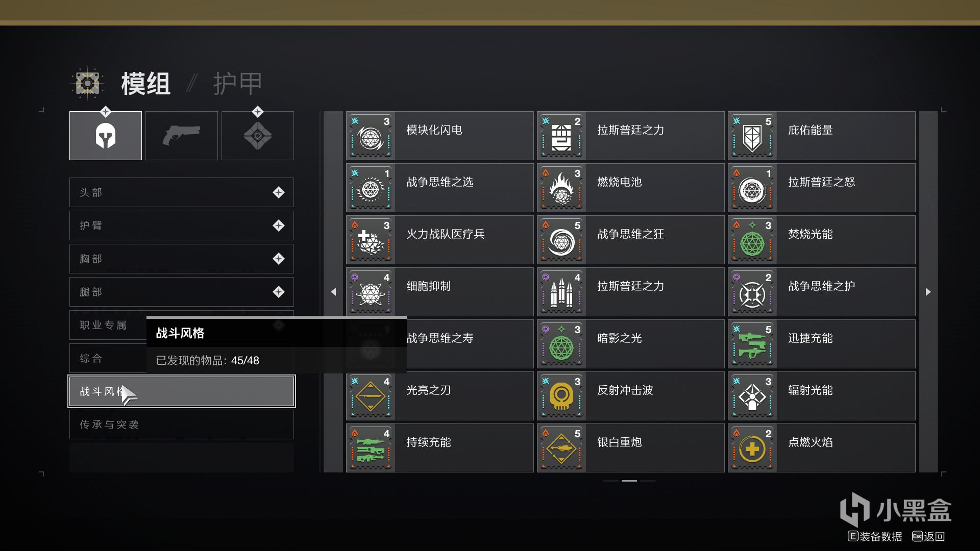Expand the 头部 mod category

pos(182,192)
